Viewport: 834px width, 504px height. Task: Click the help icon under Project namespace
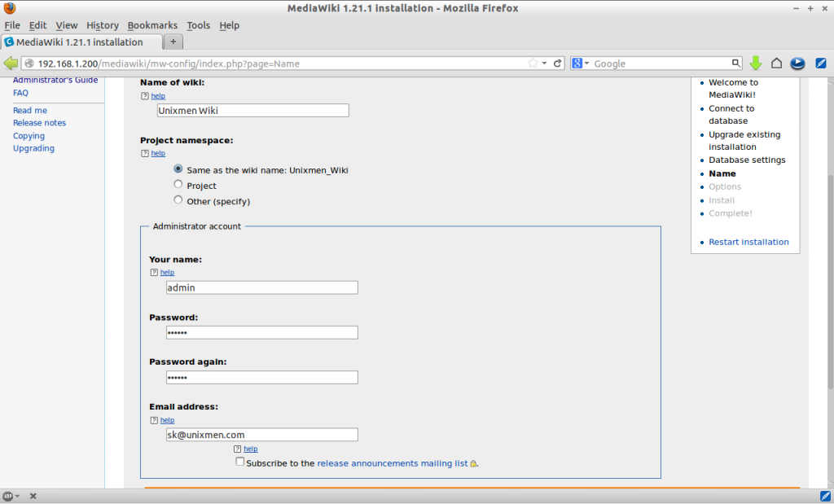(x=145, y=154)
